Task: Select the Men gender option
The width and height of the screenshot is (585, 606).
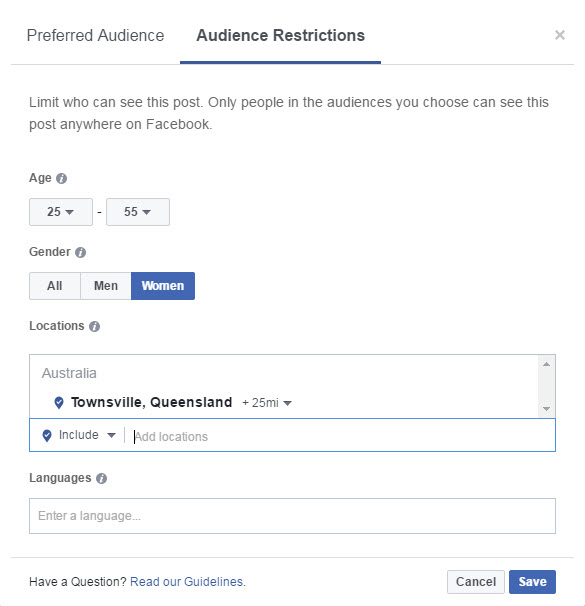Action: point(106,286)
